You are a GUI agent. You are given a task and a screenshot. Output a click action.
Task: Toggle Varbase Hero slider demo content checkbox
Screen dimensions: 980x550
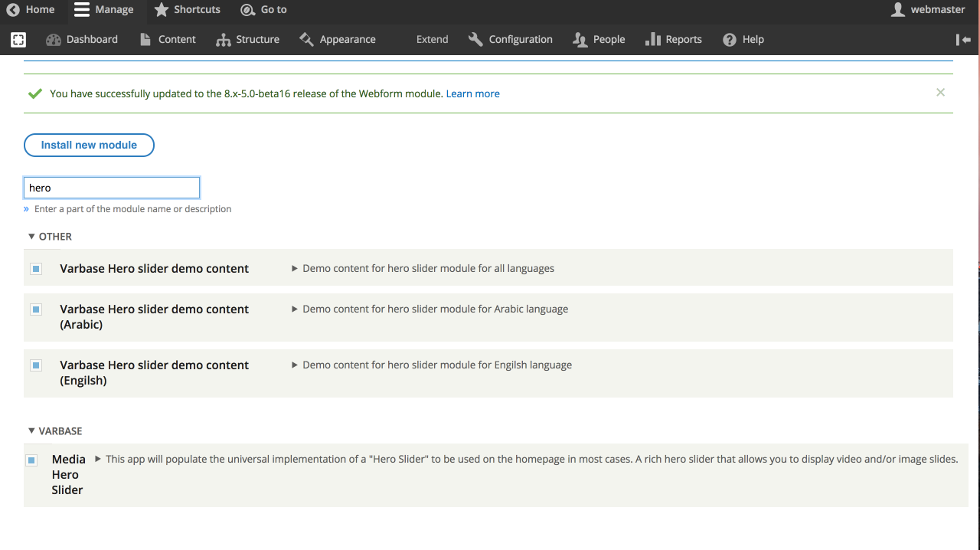pos(36,269)
